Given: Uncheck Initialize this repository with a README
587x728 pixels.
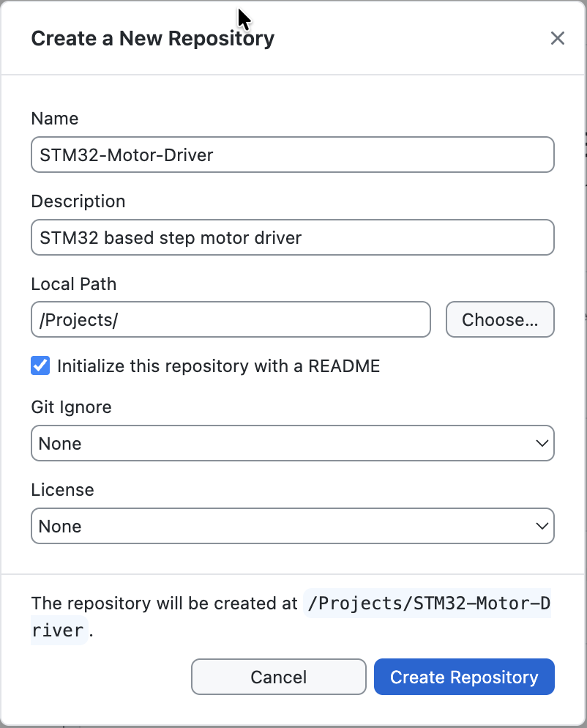Looking at the screenshot, I should pos(40,365).
